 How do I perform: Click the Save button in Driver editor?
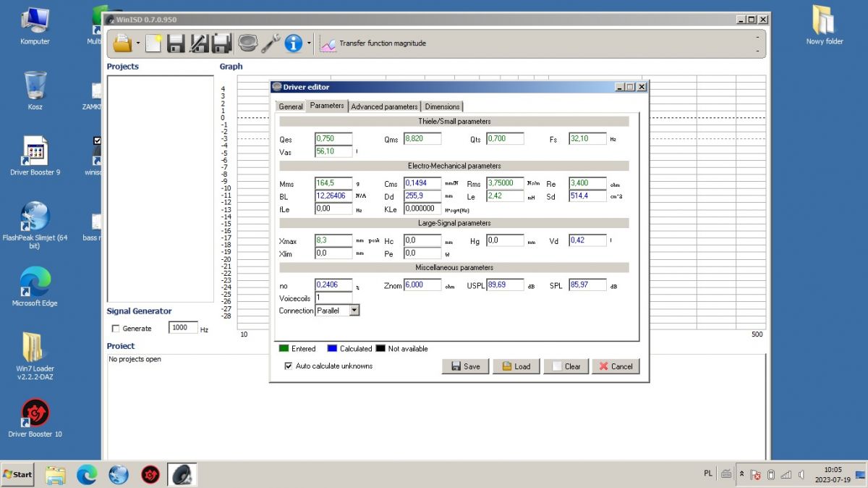point(465,366)
